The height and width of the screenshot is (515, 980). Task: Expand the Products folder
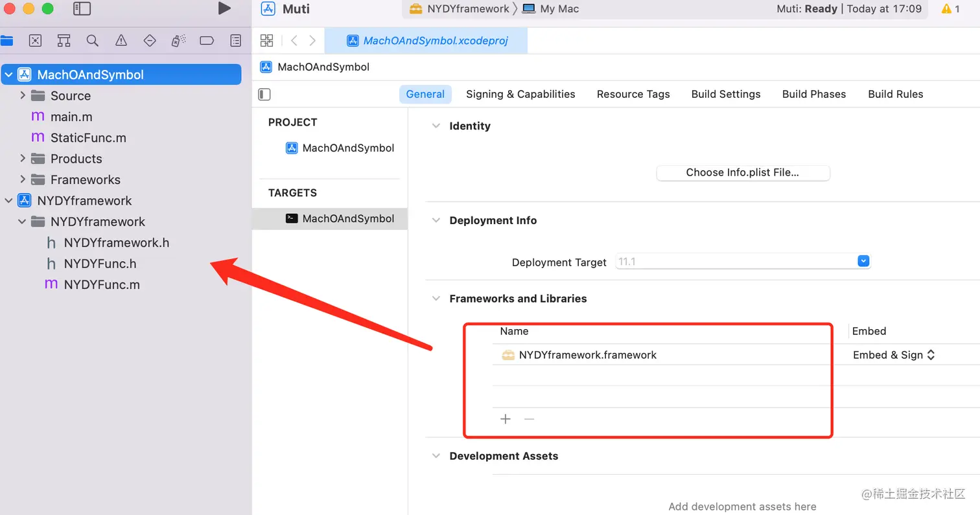click(23, 159)
